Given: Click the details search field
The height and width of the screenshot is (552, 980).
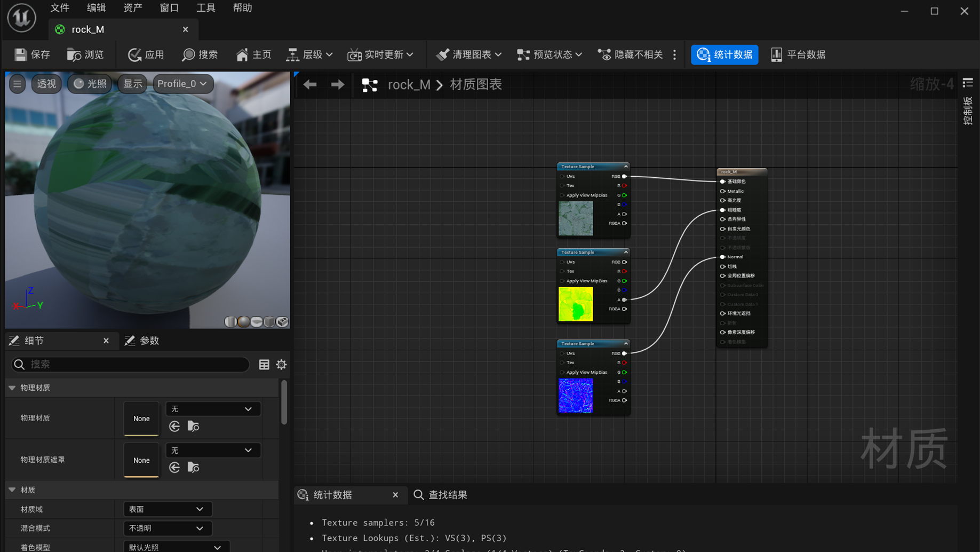Looking at the screenshot, I should [131, 364].
